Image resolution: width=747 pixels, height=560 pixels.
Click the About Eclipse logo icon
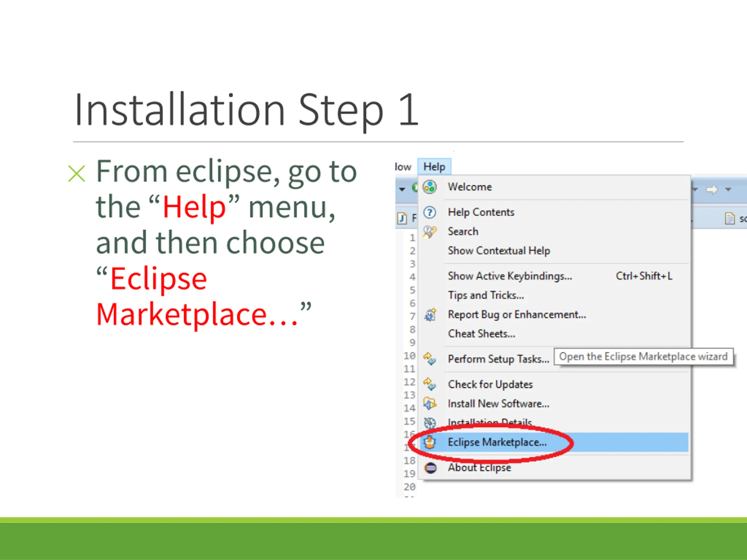(x=430, y=468)
